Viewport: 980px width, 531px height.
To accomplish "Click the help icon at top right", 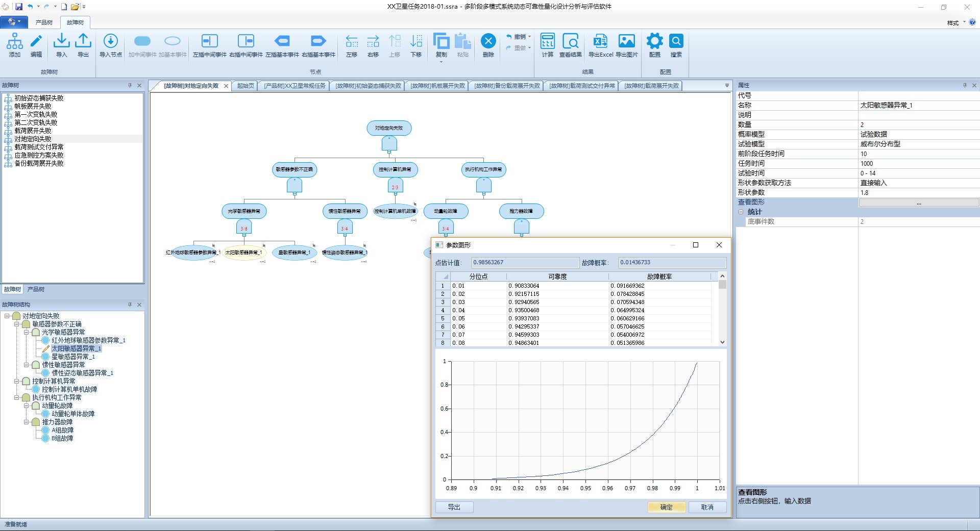I will (x=972, y=22).
